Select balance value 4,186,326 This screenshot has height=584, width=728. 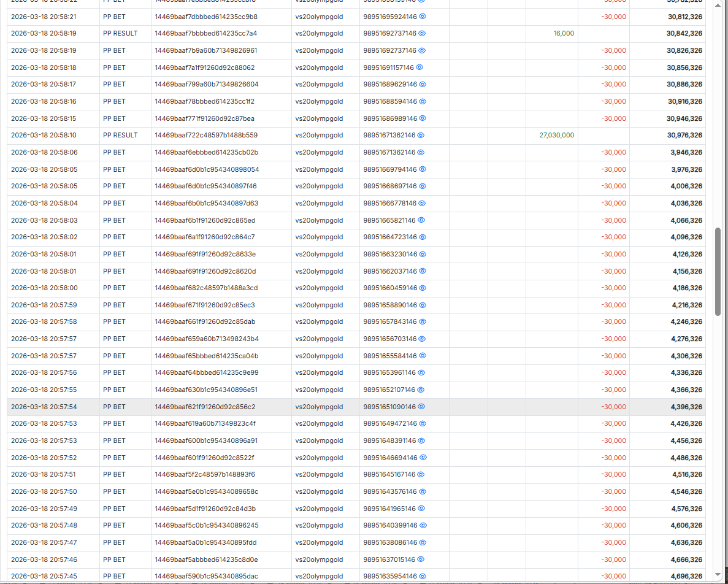point(687,288)
